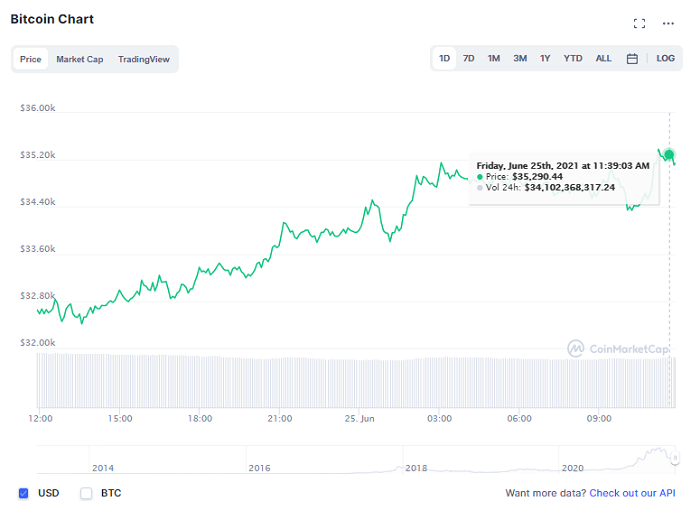
Task: Select the 1D time range
Action: 444,59
